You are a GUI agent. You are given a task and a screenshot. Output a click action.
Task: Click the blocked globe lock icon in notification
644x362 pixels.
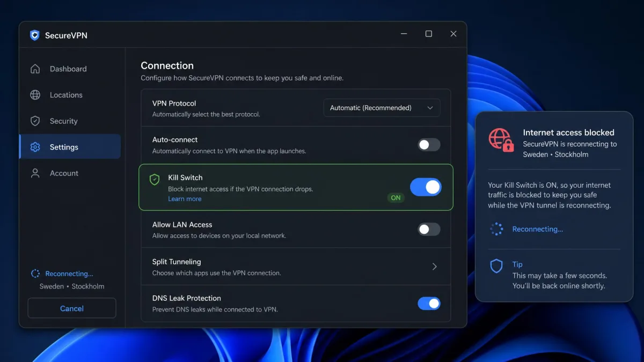[501, 140]
